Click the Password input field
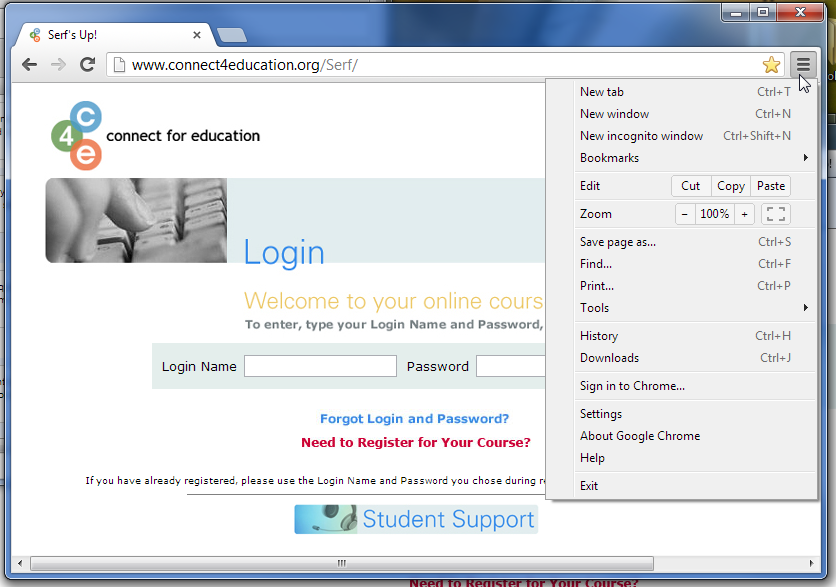The width and height of the screenshot is (836, 587). click(511, 366)
